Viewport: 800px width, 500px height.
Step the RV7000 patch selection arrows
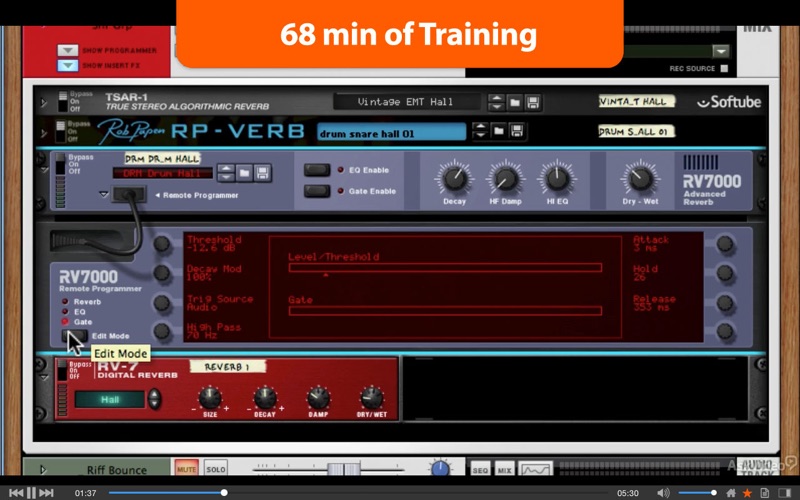click(226, 173)
